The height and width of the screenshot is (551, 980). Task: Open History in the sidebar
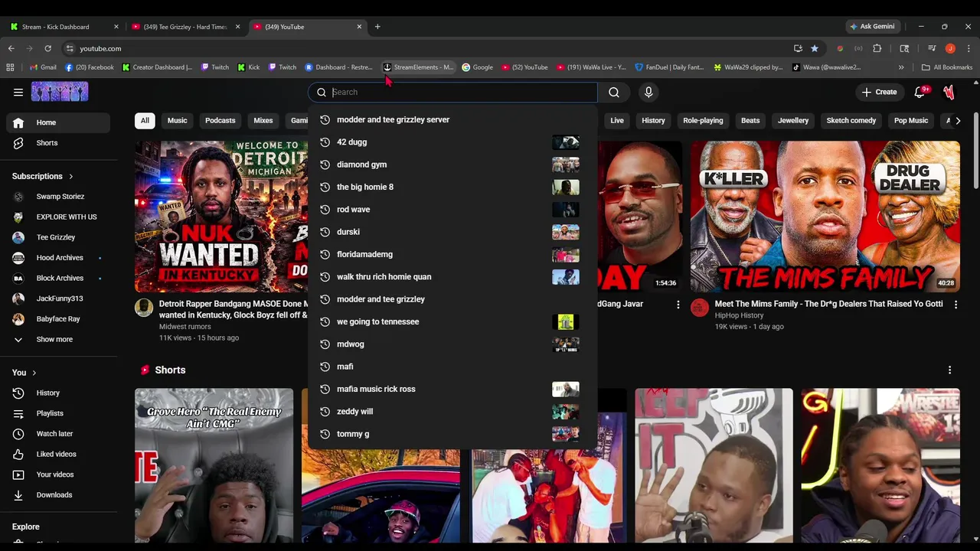point(58,393)
